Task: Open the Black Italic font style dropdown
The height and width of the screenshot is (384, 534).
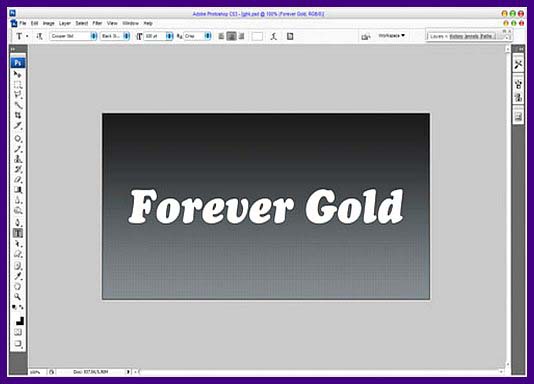Action: [x=126, y=36]
